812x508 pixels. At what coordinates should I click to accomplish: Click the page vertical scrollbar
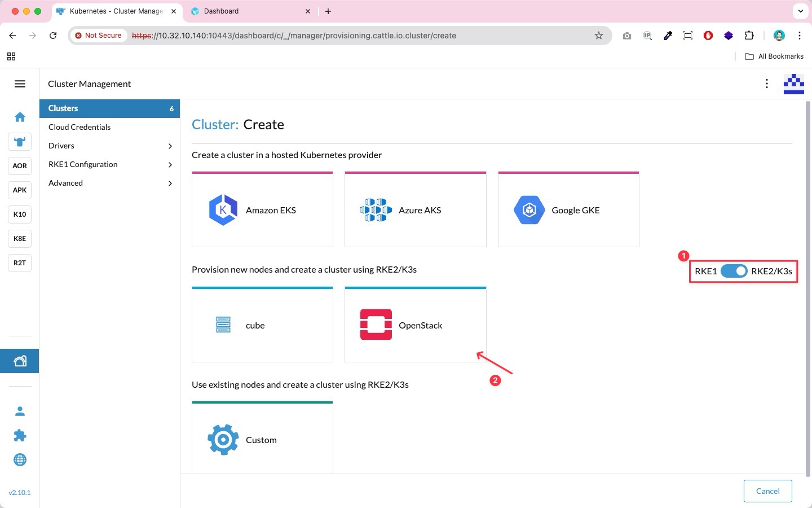tap(808, 288)
